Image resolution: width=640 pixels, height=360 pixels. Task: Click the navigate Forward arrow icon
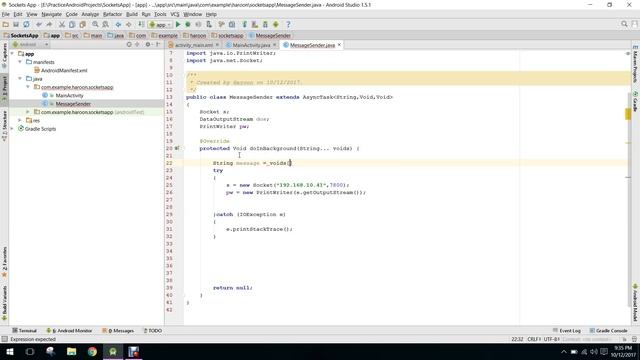click(x=128, y=24)
